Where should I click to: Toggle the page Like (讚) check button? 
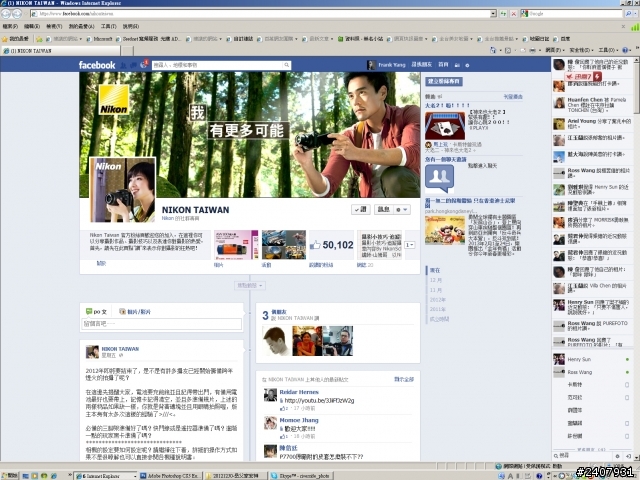[x=360, y=210]
